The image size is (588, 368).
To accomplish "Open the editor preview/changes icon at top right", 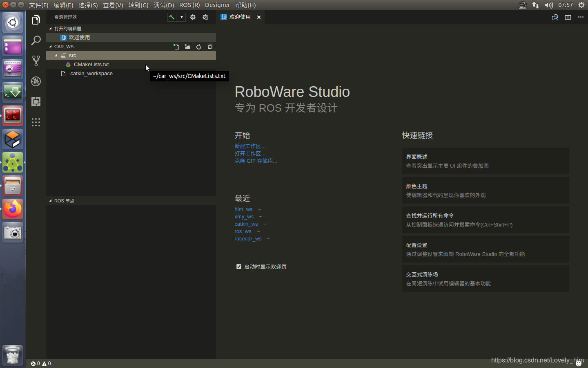I will pyautogui.click(x=555, y=17).
